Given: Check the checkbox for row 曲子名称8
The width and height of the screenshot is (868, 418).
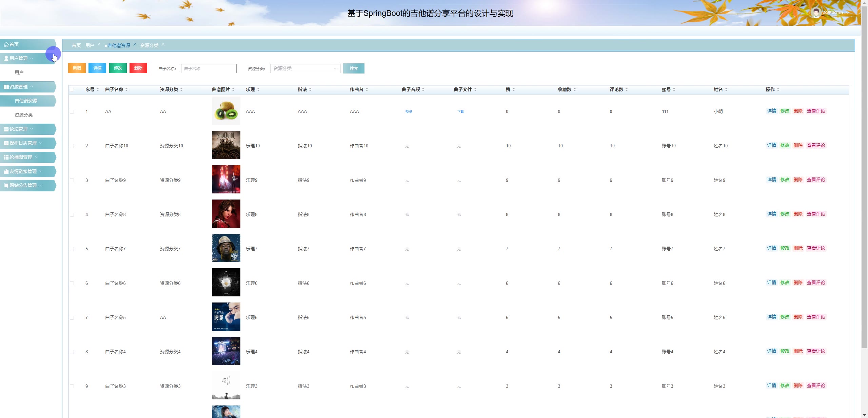Looking at the screenshot, I should tap(72, 215).
